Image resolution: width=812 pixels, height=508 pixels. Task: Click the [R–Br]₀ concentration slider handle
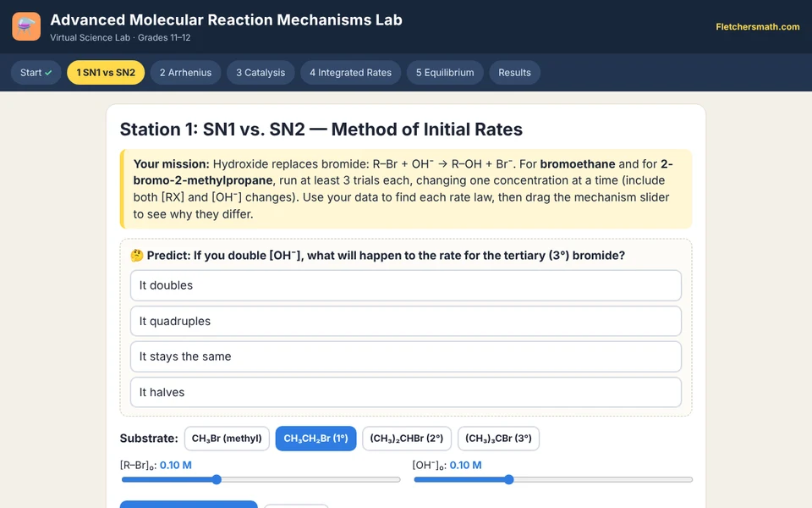coord(217,479)
